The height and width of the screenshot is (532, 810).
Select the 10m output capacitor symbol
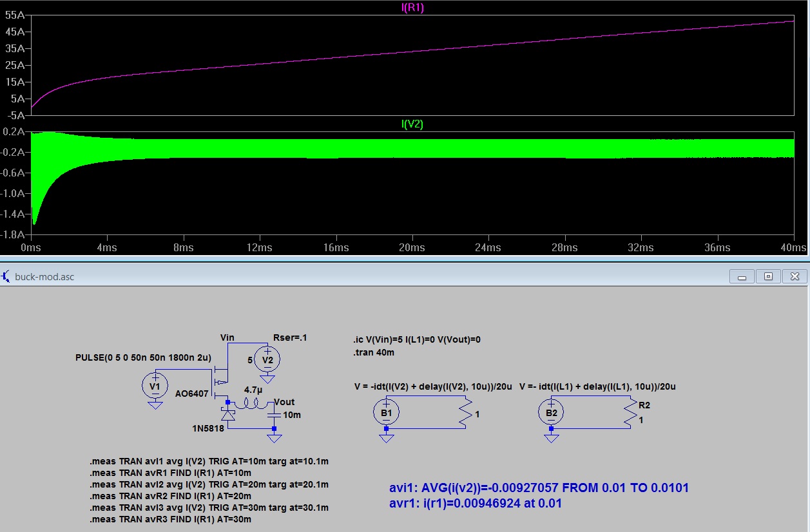[275, 414]
